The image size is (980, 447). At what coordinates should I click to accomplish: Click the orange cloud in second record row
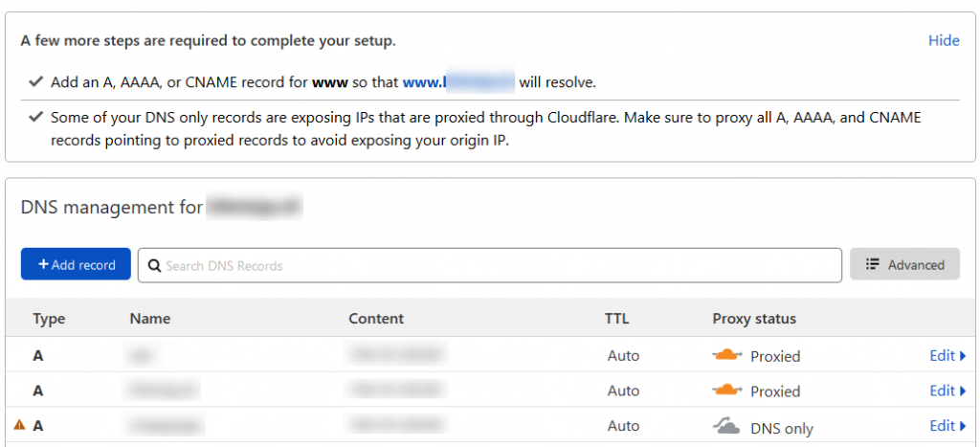point(727,390)
